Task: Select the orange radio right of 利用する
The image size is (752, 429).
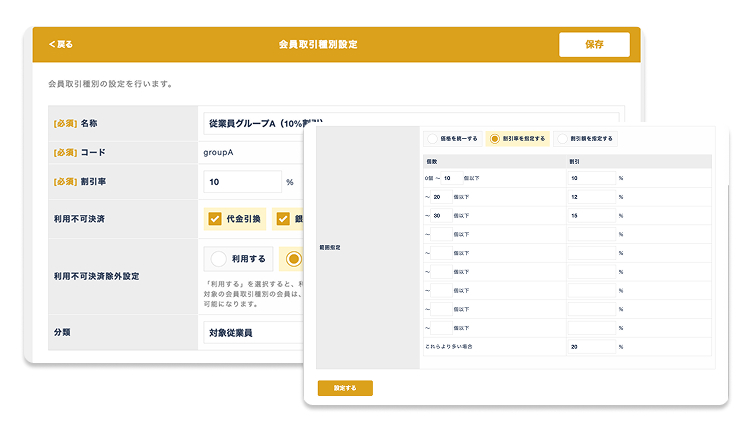Action: (293, 258)
